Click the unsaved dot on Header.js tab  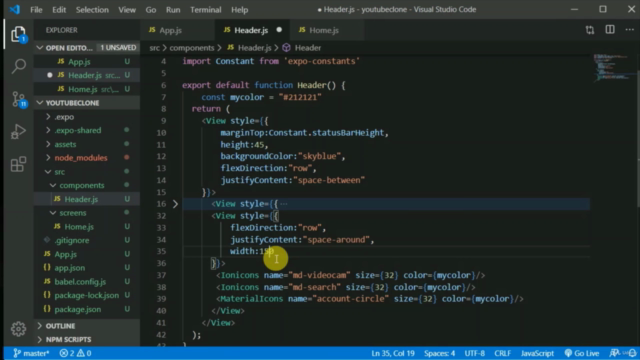pos(279,30)
